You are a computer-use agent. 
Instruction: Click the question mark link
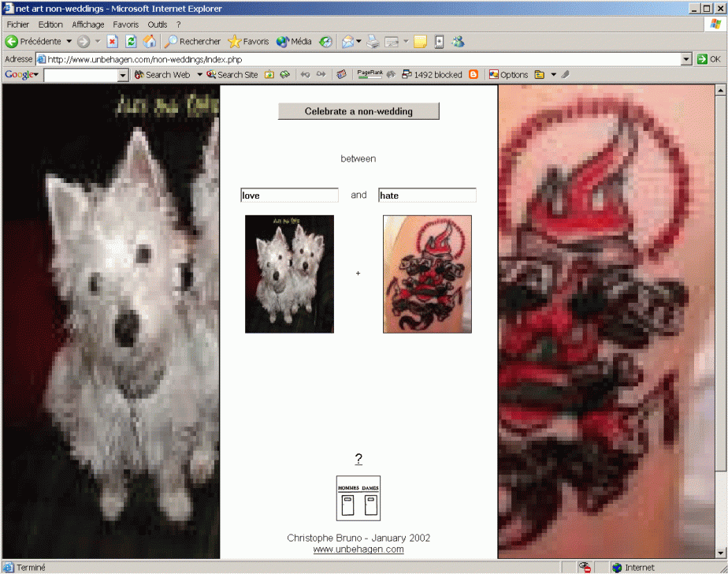358,460
